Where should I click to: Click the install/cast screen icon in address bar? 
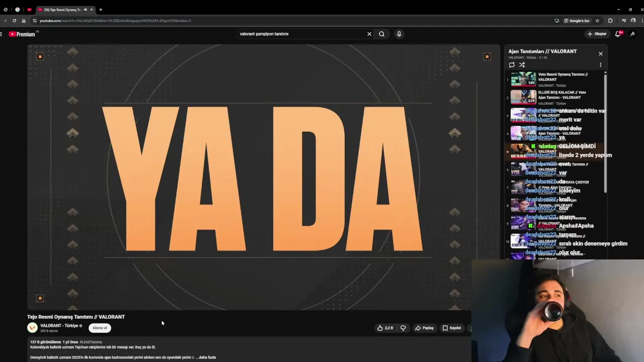tap(557, 21)
